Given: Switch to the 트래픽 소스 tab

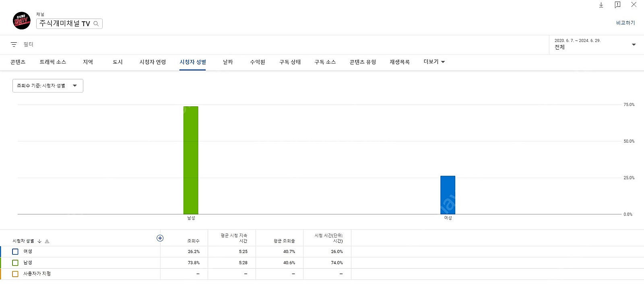Looking at the screenshot, I should (53, 62).
